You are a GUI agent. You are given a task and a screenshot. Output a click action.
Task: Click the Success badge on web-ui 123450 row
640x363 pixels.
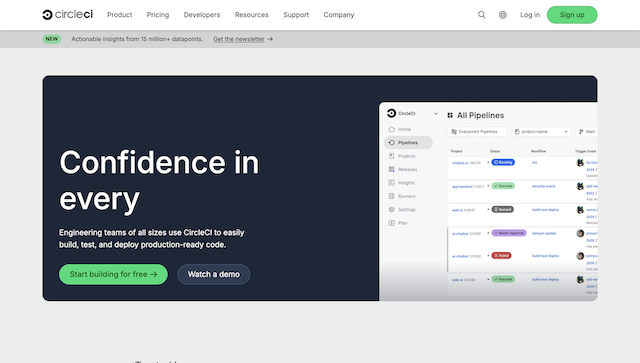[503, 279]
